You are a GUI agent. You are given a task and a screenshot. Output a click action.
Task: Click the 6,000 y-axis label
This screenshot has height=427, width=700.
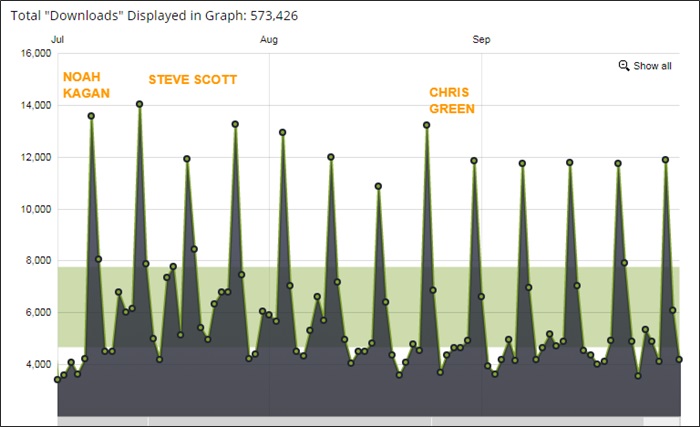tap(38, 313)
